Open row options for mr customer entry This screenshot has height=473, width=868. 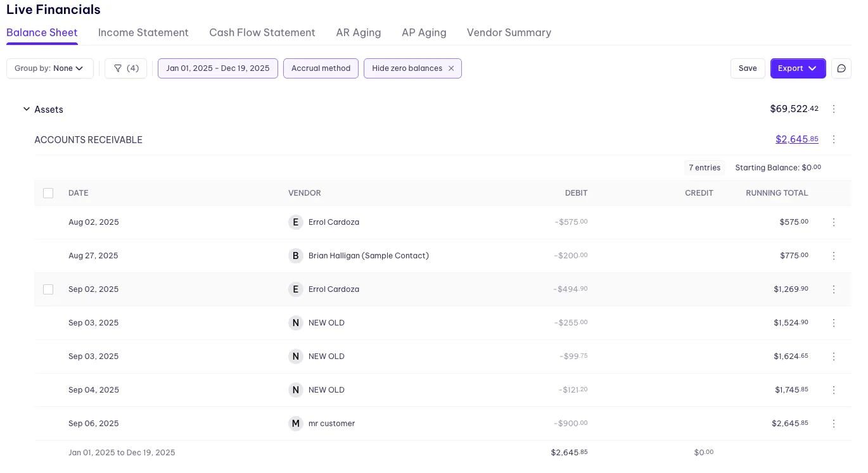[x=834, y=424]
